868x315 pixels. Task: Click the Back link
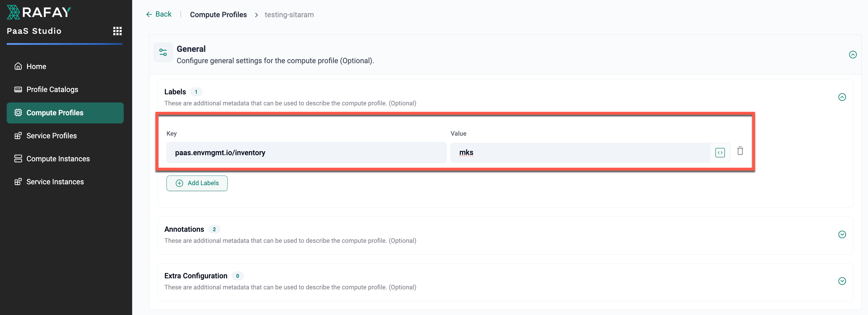click(x=159, y=14)
